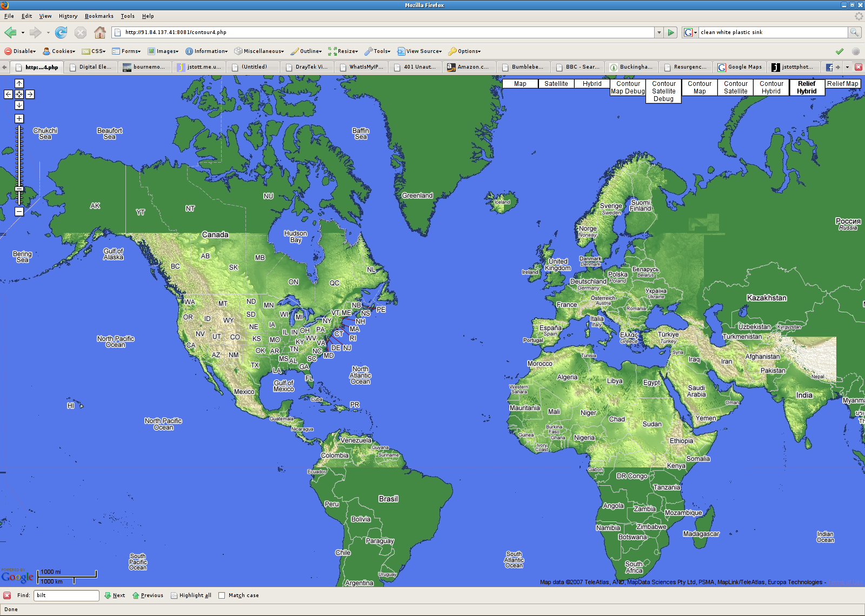Open the tab list dropdown
The image size is (865, 616).
(847, 67)
